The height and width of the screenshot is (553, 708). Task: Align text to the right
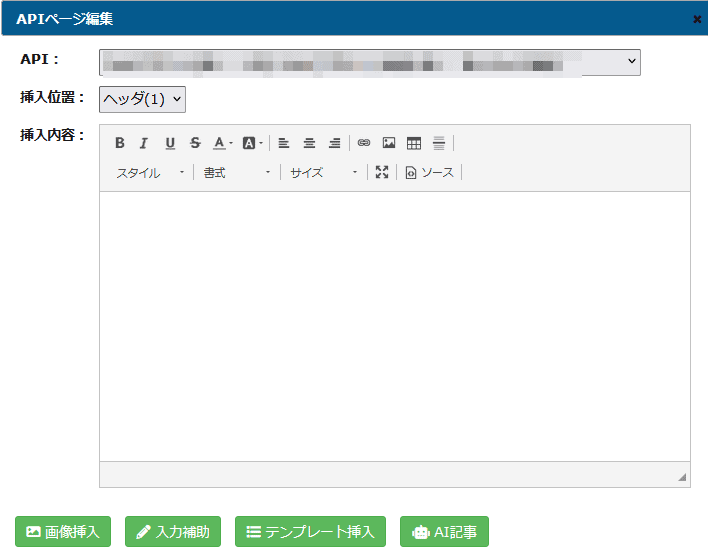334,143
